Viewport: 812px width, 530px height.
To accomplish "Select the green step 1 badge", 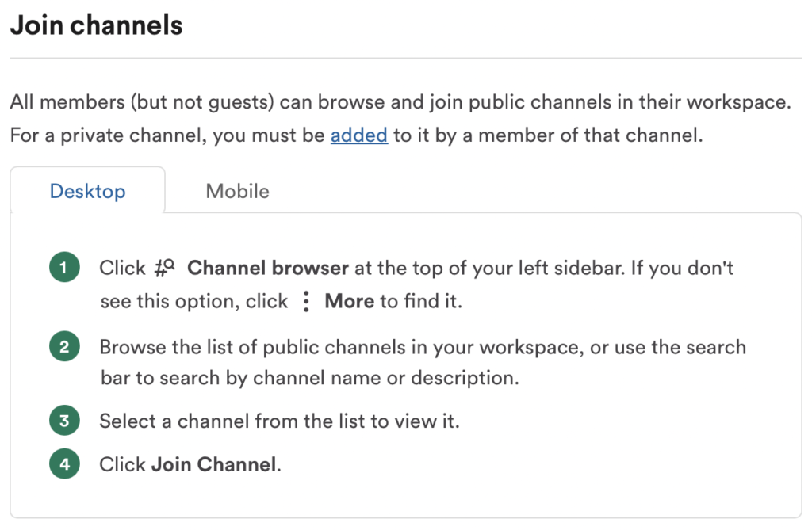I will click(64, 267).
